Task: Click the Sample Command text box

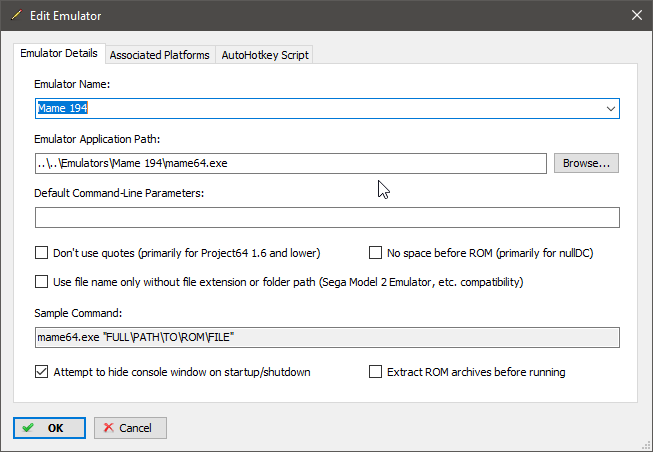Action: (x=327, y=338)
